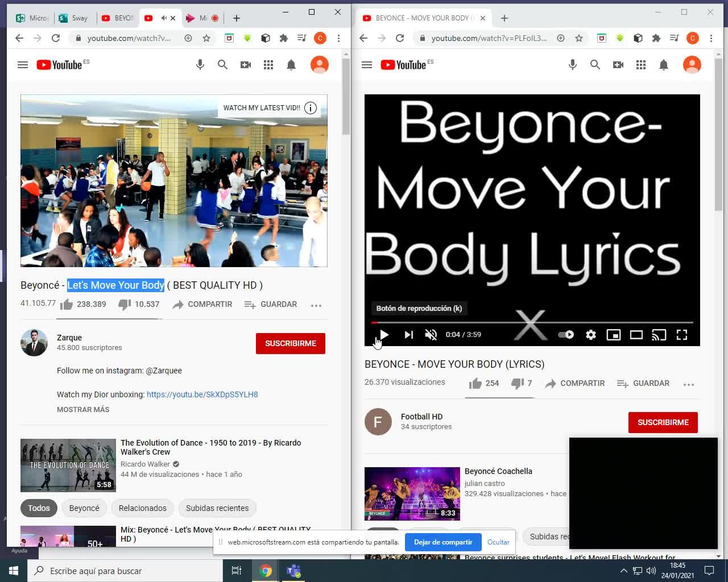Toggle autoplay switch in video player
Image resolution: width=728 pixels, height=582 pixels.
point(566,335)
